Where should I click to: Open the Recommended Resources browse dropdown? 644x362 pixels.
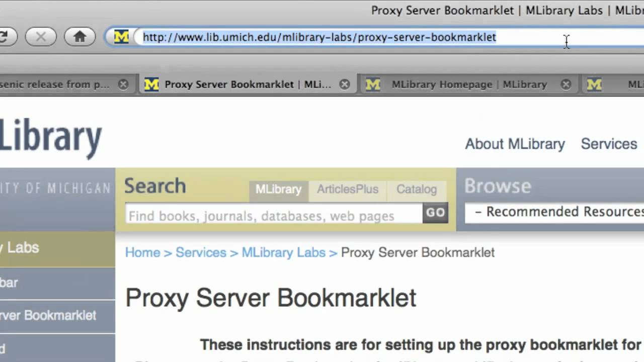point(554,212)
